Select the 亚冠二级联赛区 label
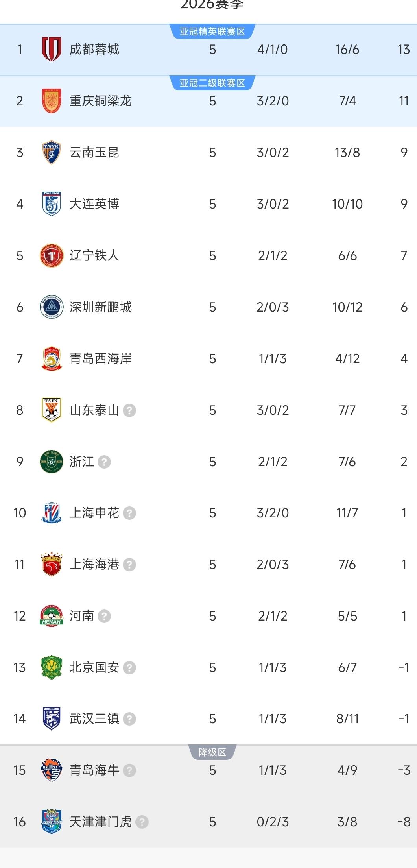The width and height of the screenshot is (417, 868). (212, 83)
